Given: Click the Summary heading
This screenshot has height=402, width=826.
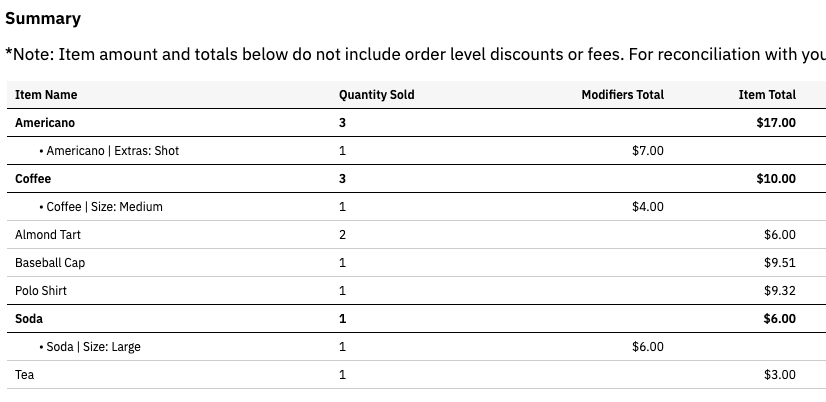Looking at the screenshot, I should pyautogui.click(x=43, y=18).
